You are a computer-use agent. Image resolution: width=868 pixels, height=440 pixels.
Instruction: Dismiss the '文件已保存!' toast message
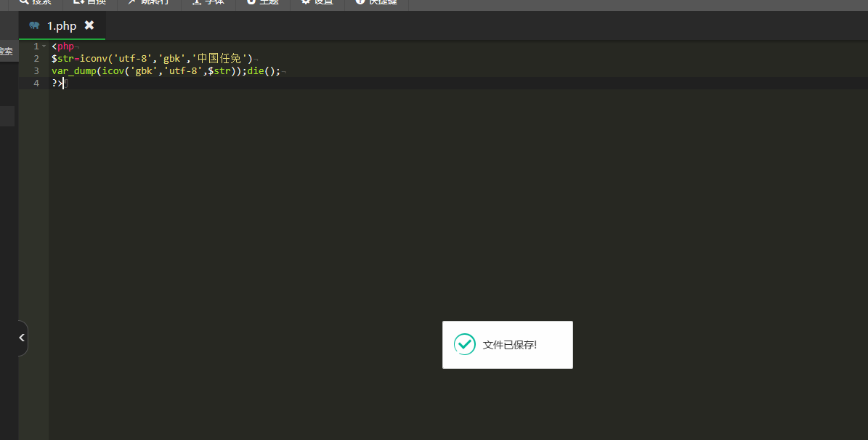click(509, 345)
